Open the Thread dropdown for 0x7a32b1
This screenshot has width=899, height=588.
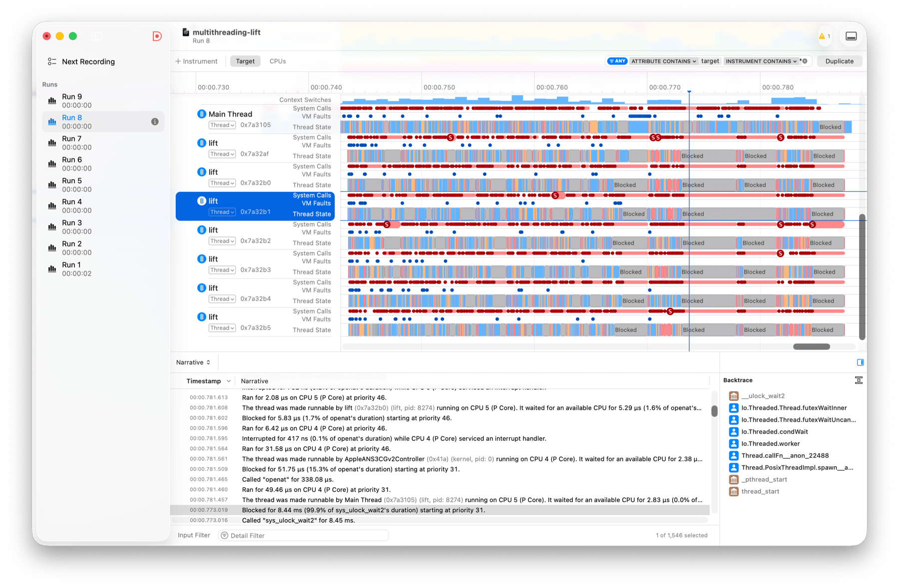coord(222,212)
